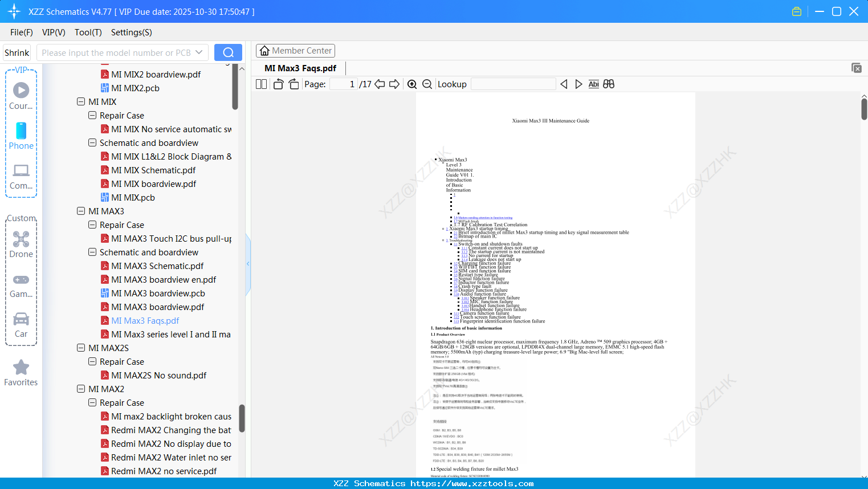This screenshot has height=489, width=868.
Task: Rotate the PDF page counterclockwise
Action: 278,84
